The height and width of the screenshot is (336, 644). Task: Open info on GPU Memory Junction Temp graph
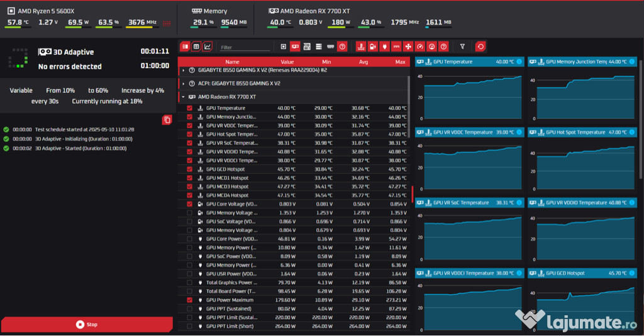coord(632,62)
